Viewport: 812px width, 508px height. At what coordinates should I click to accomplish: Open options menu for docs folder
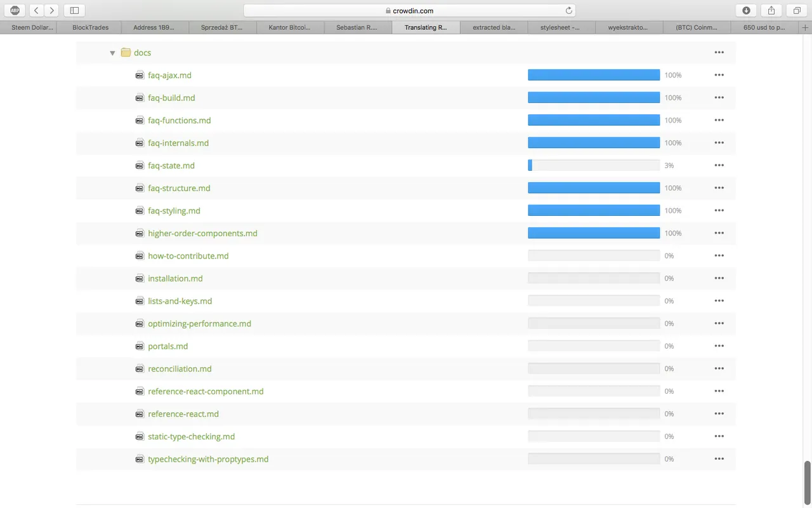pos(719,53)
